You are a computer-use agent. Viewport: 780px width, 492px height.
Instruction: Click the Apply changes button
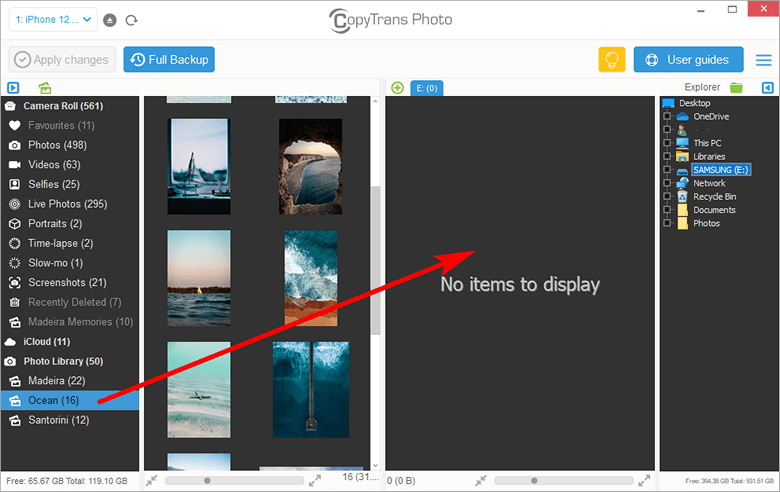62,60
